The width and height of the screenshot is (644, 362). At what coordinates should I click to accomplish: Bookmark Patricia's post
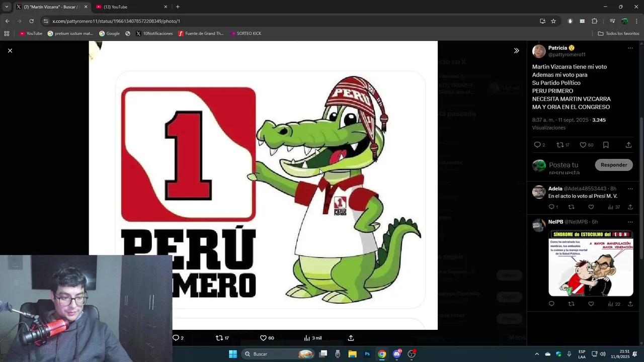[x=606, y=145]
